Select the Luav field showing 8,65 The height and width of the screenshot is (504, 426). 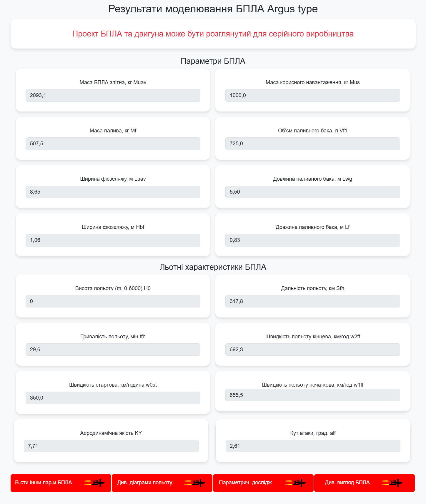tap(113, 192)
